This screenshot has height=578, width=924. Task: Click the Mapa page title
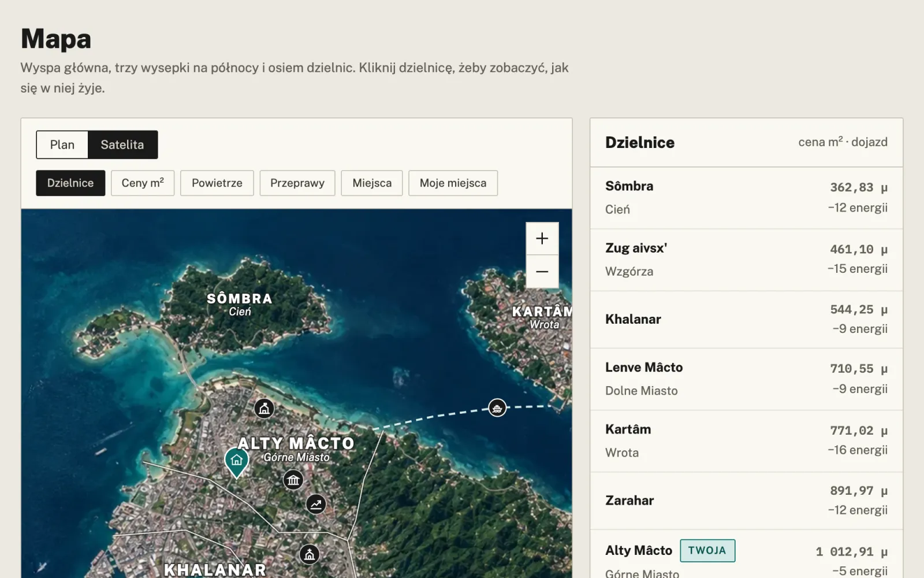56,39
